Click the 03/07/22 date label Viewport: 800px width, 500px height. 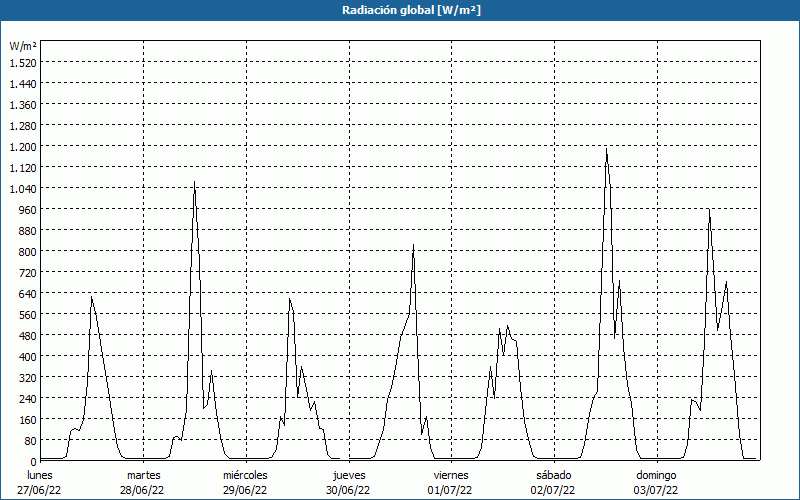tap(656, 490)
